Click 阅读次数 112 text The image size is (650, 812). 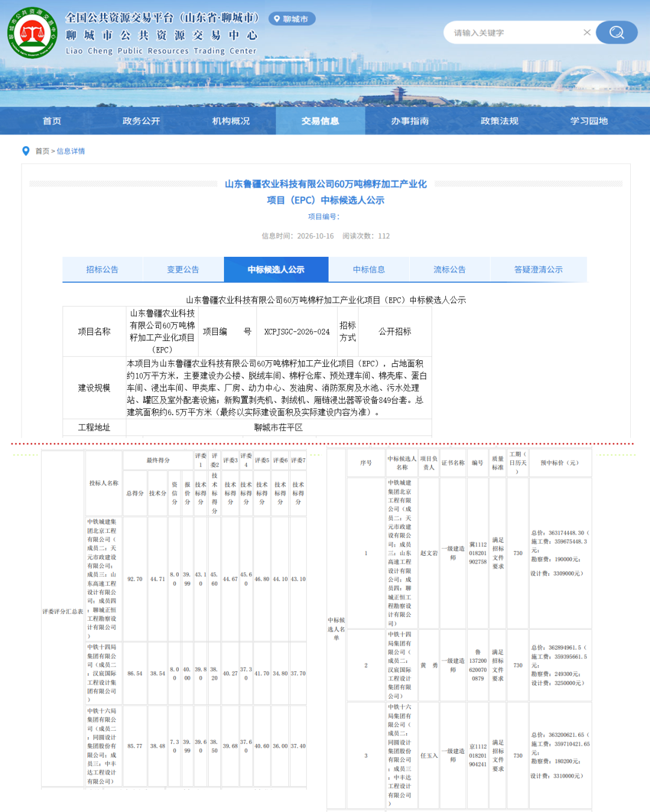(x=366, y=236)
